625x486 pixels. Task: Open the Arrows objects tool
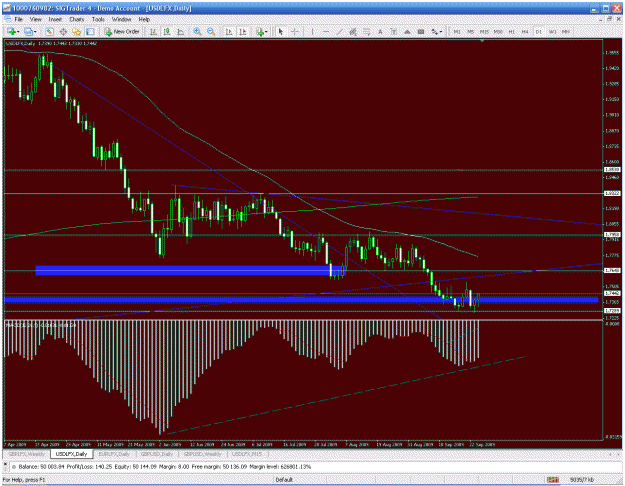pyautogui.click(x=435, y=31)
